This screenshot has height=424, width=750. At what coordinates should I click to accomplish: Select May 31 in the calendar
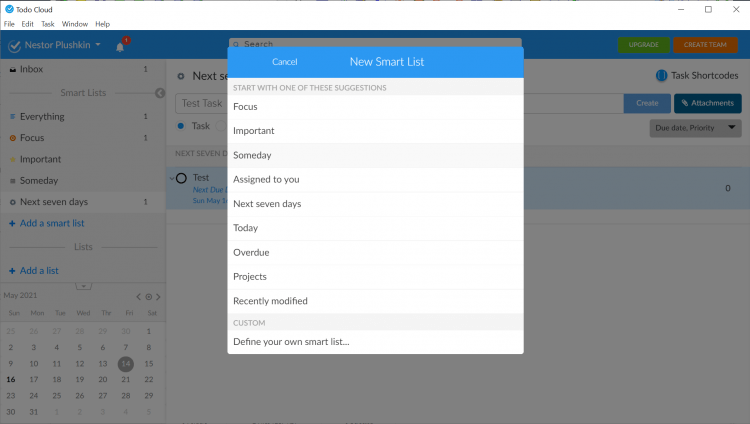(33, 412)
